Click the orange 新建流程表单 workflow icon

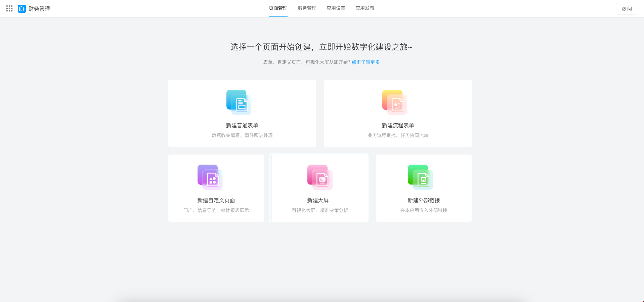(x=395, y=102)
